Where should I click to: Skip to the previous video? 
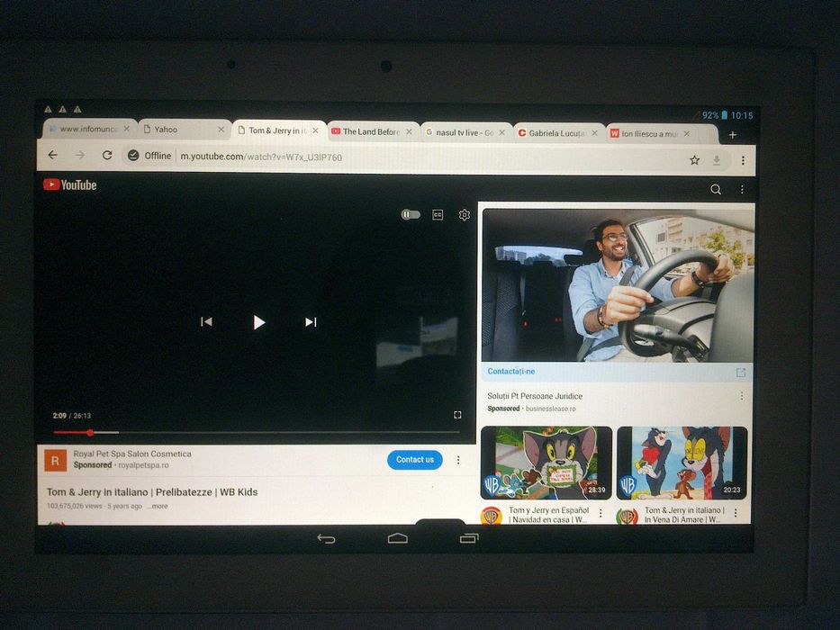click(x=206, y=321)
